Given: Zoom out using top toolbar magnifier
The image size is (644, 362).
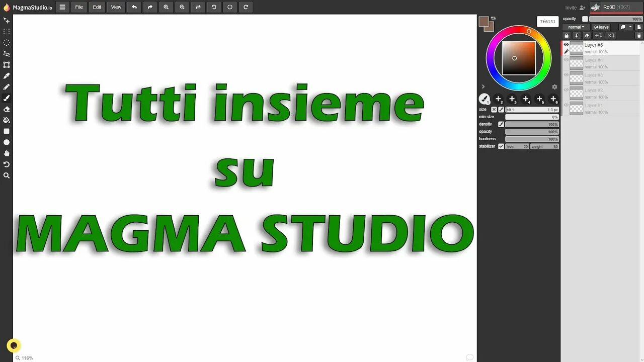Looking at the screenshot, I should click(x=182, y=7).
